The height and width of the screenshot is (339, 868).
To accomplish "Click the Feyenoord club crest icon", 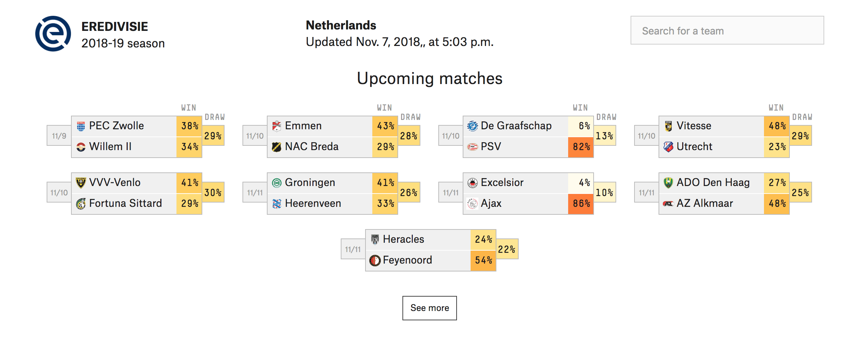I will tap(375, 260).
